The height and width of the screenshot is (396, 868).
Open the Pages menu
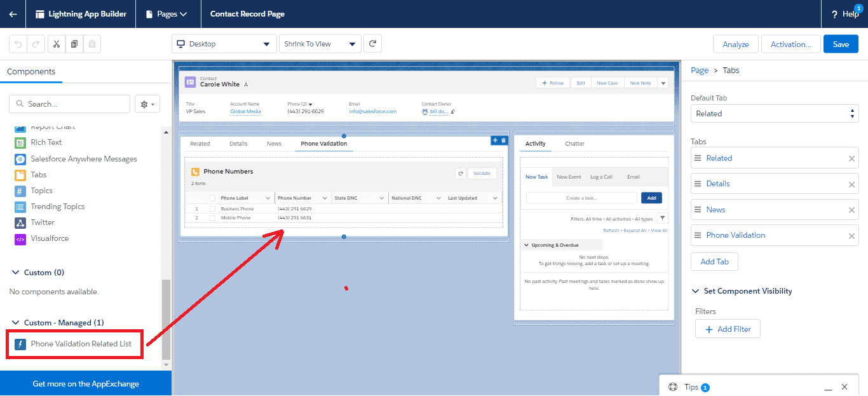(166, 14)
